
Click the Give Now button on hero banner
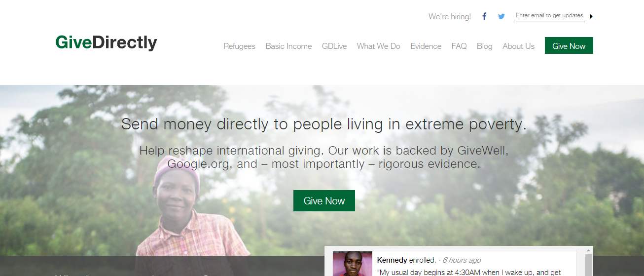click(x=324, y=200)
